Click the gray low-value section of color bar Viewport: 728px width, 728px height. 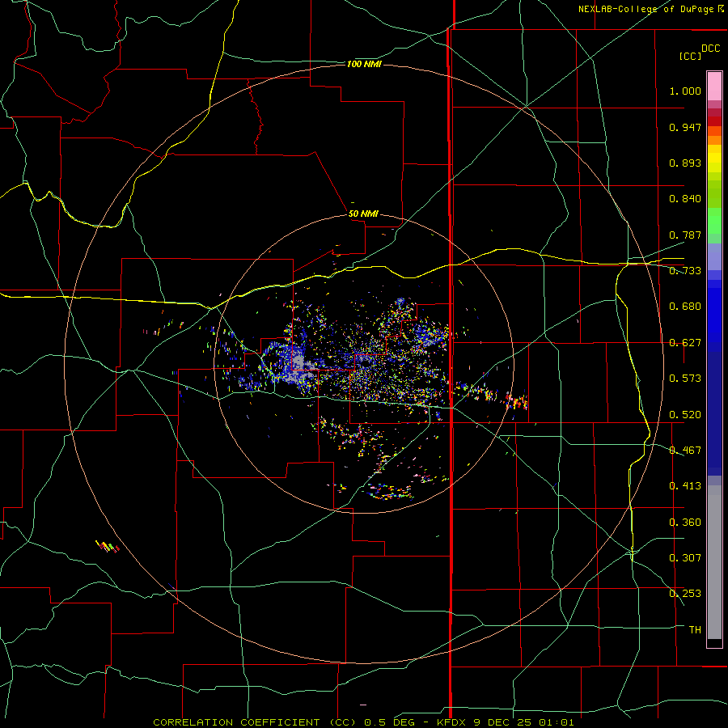tap(714, 562)
